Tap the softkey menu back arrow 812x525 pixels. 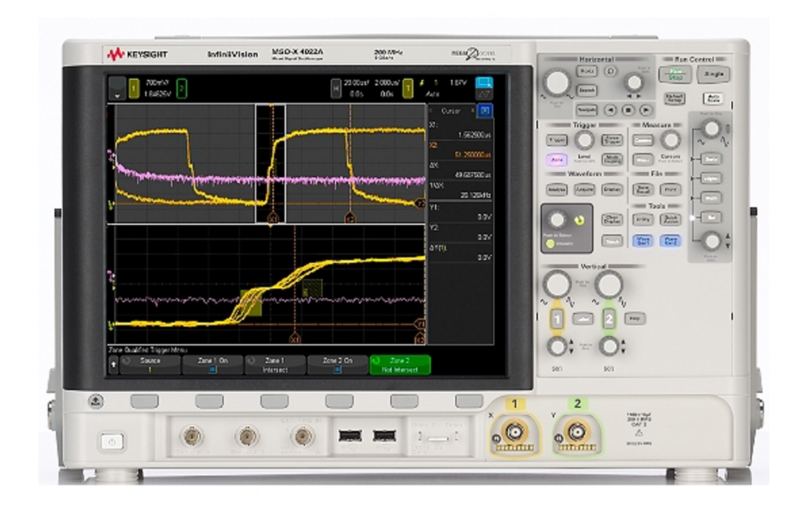(x=113, y=365)
